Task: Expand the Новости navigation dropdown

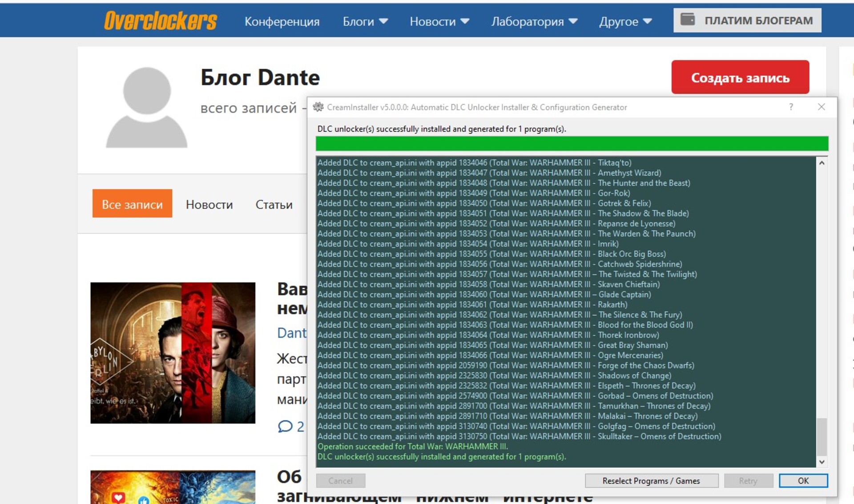Action: pos(439,21)
